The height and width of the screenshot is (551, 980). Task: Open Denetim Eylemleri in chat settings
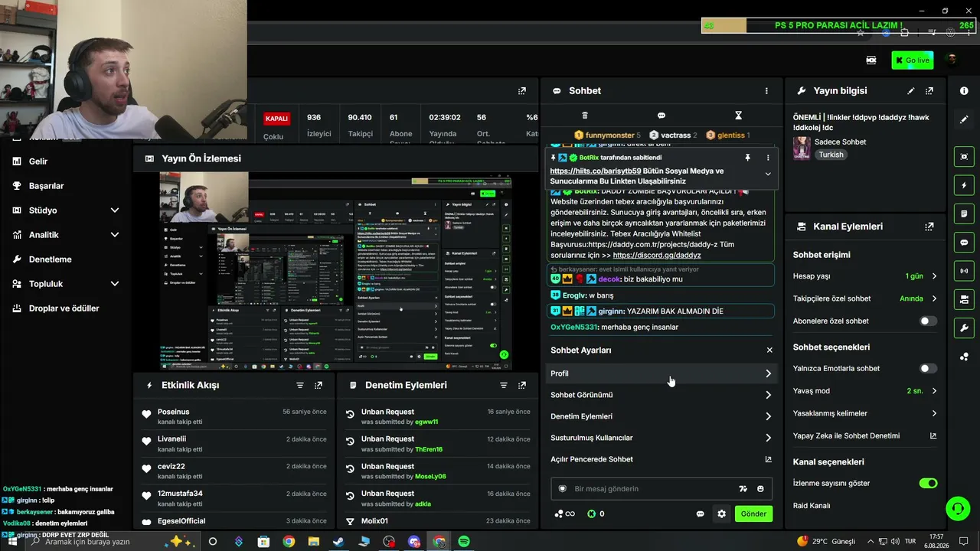tap(661, 416)
